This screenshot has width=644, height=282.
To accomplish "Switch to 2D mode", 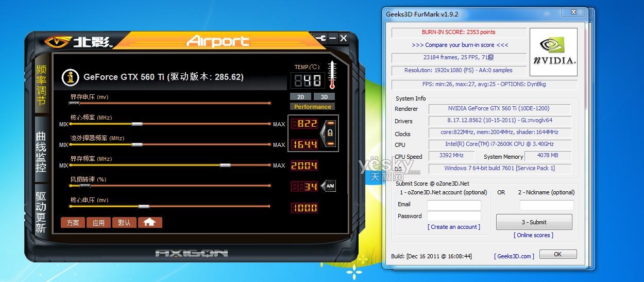I will pyautogui.click(x=300, y=96).
